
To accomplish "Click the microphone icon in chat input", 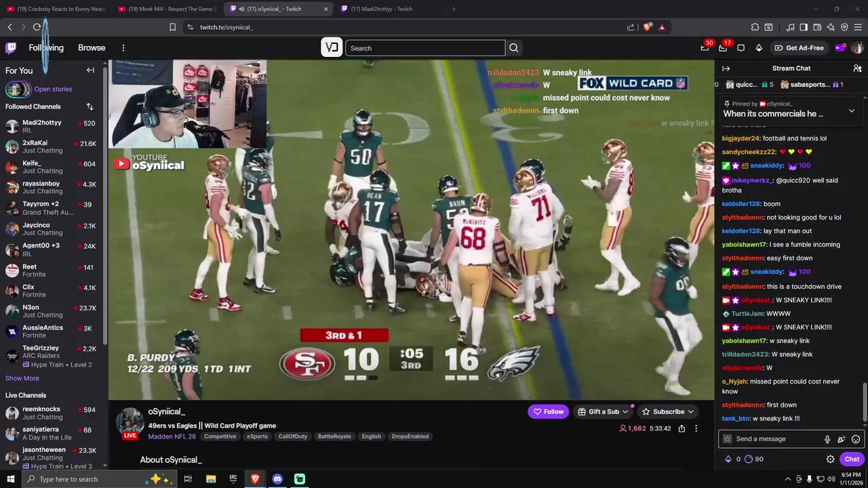I will coord(827,439).
